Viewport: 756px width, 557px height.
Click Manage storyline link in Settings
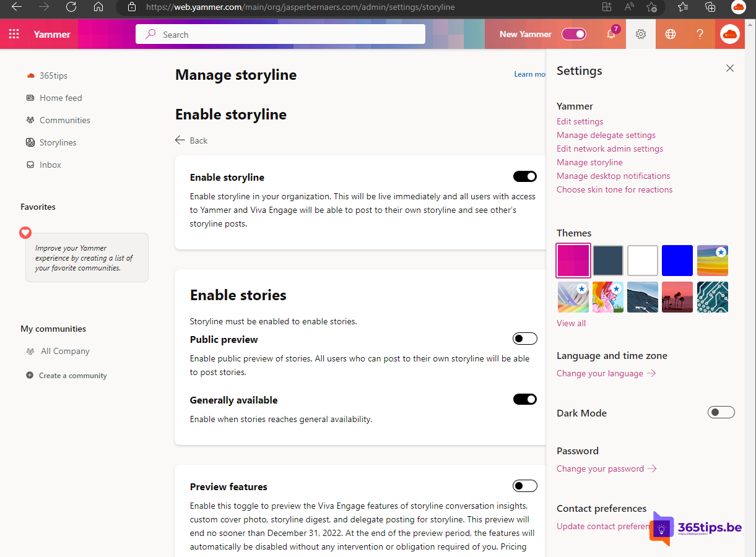point(589,162)
